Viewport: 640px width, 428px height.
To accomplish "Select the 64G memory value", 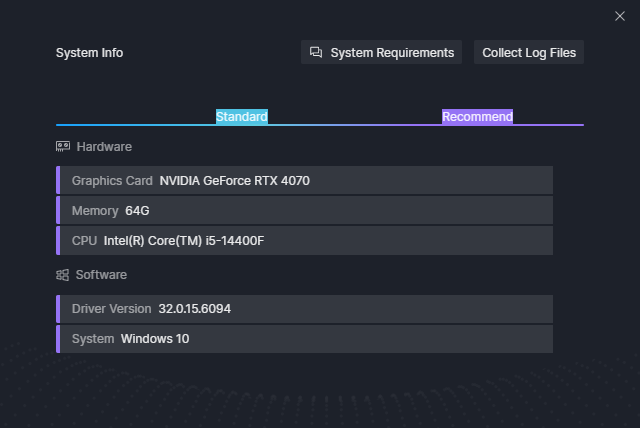I will tap(137, 211).
